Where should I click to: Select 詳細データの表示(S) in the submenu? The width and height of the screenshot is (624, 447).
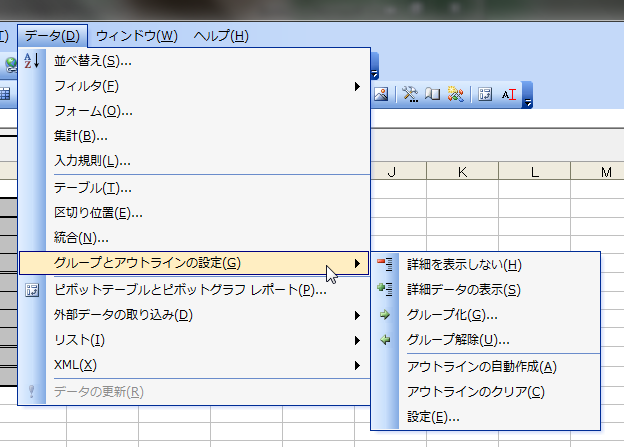click(486, 290)
